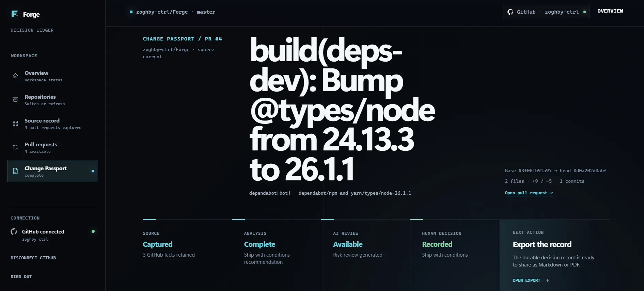Open Overview home icon in sidebar
Screen dimensions: 644x291
(15, 76)
